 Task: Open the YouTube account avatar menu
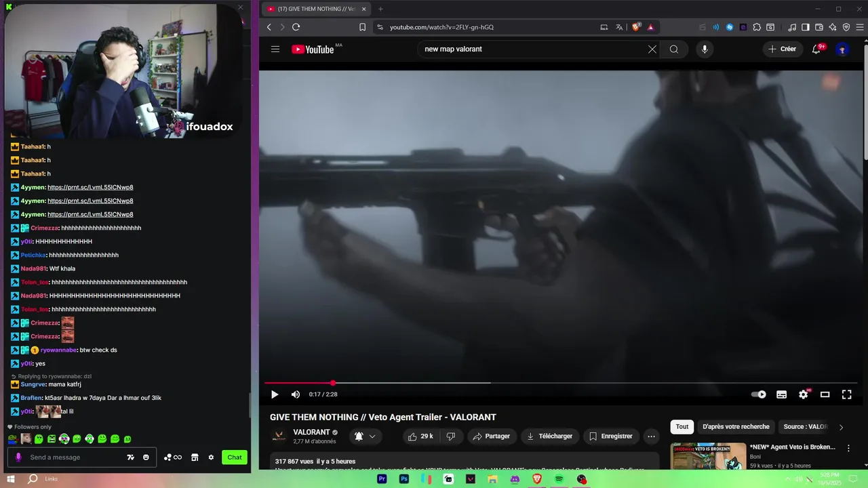pyautogui.click(x=842, y=49)
